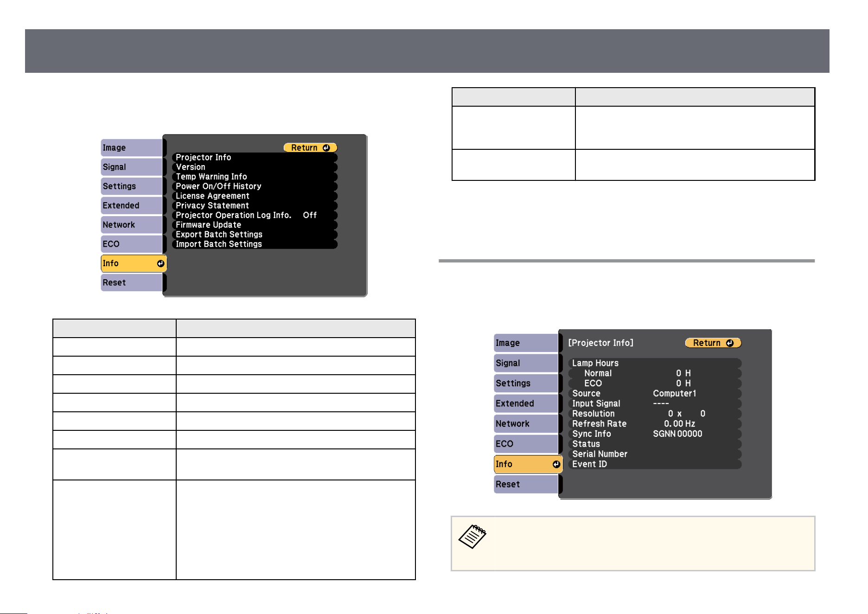Open Projector Info menu entry

(x=255, y=157)
